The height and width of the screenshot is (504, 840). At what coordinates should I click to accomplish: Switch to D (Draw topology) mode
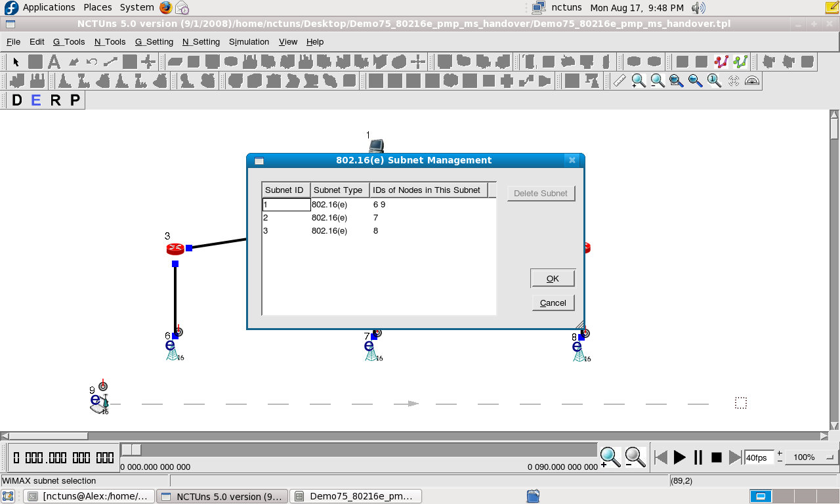(x=16, y=100)
